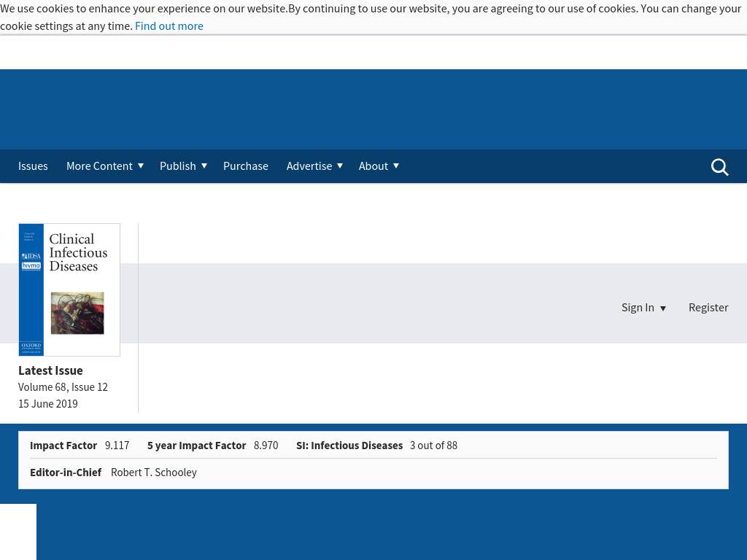Click the Impact Factor 9.117 value
Viewport: 747px width, 560px height.
point(117,446)
